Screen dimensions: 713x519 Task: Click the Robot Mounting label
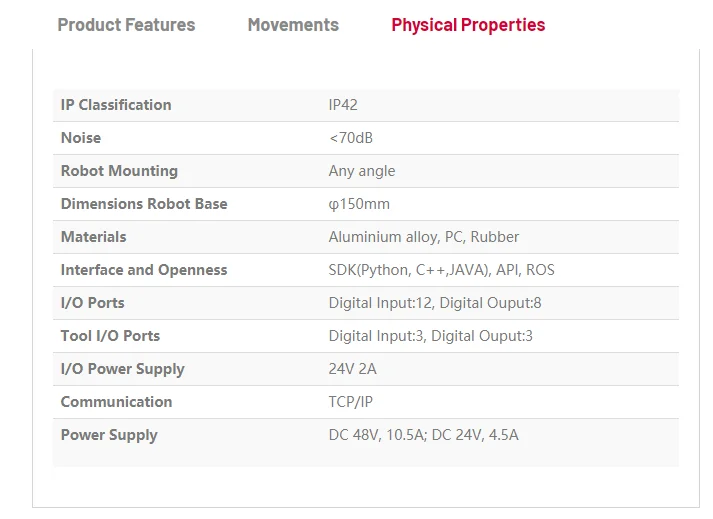[x=119, y=171]
